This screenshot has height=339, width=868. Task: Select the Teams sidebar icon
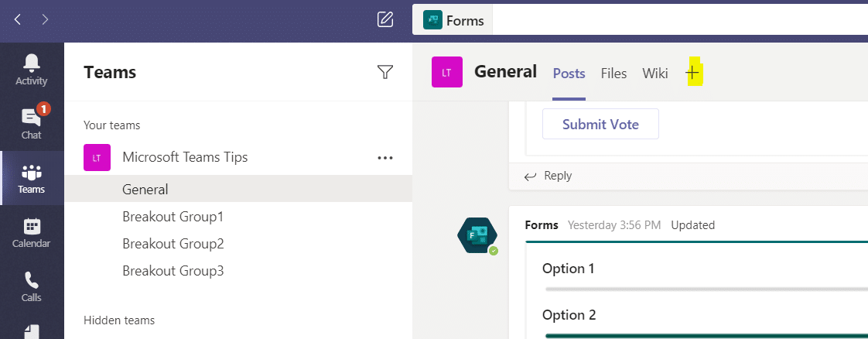(x=32, y=178)
